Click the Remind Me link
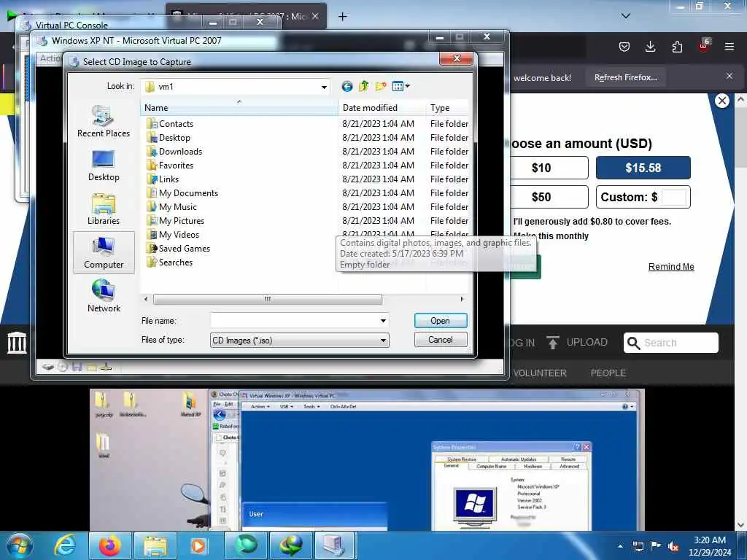This screenshot has width=747, height=560. click(x=671, y=267)
